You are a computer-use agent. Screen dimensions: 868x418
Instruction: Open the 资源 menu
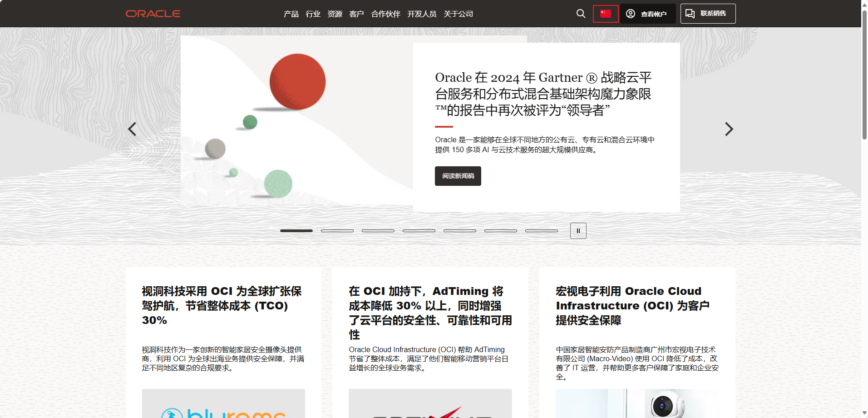tap(335, 14)
